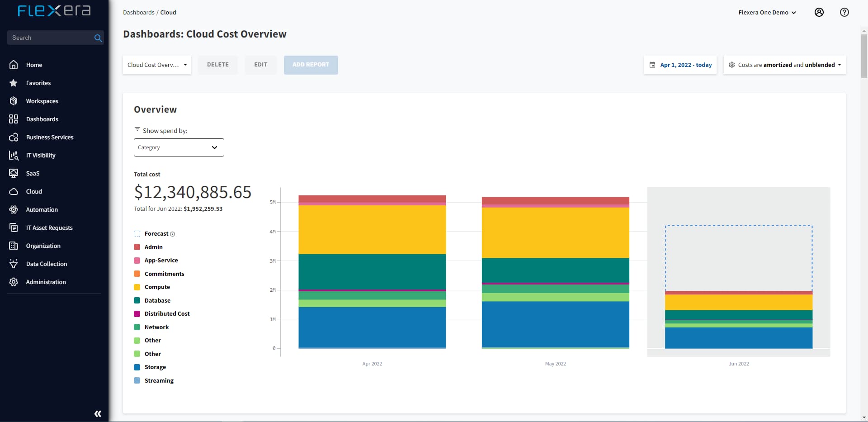Toggle the Commitments legend series

(x=159, y=274)
